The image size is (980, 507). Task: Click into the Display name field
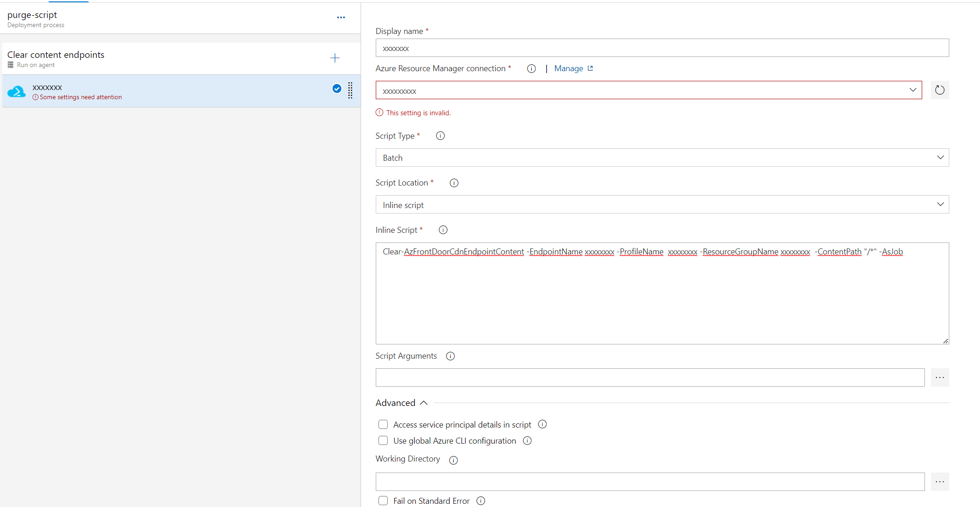click(662, 48)
